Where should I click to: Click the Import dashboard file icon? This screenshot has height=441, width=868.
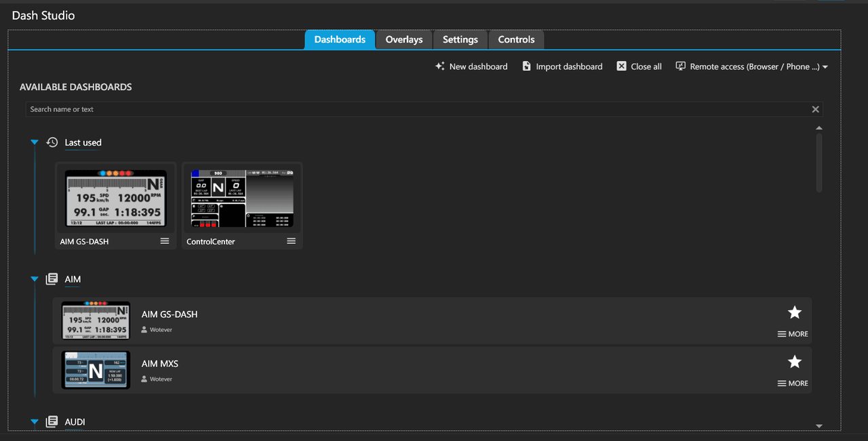[x=526, y=66]
